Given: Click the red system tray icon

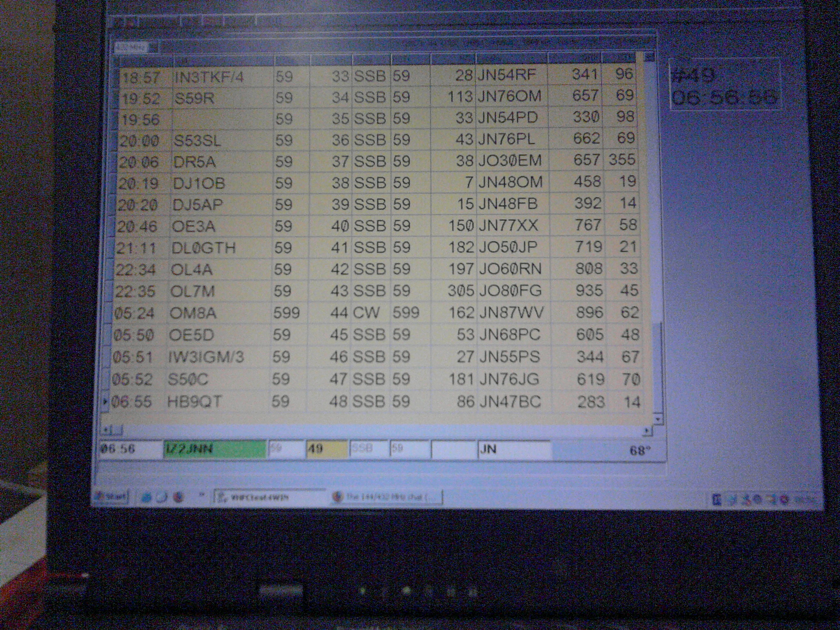Looking at the screenshot, I should click(x=784, y=500).
